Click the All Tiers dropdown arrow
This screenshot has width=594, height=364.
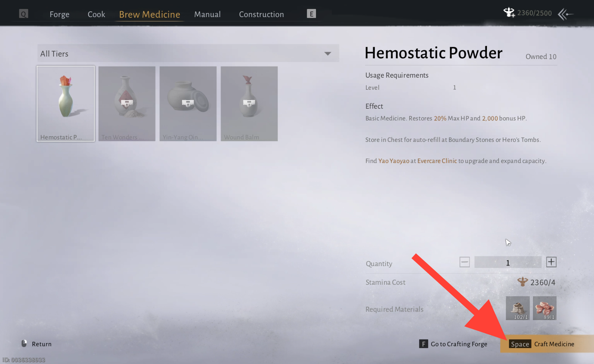pos(328,53)
